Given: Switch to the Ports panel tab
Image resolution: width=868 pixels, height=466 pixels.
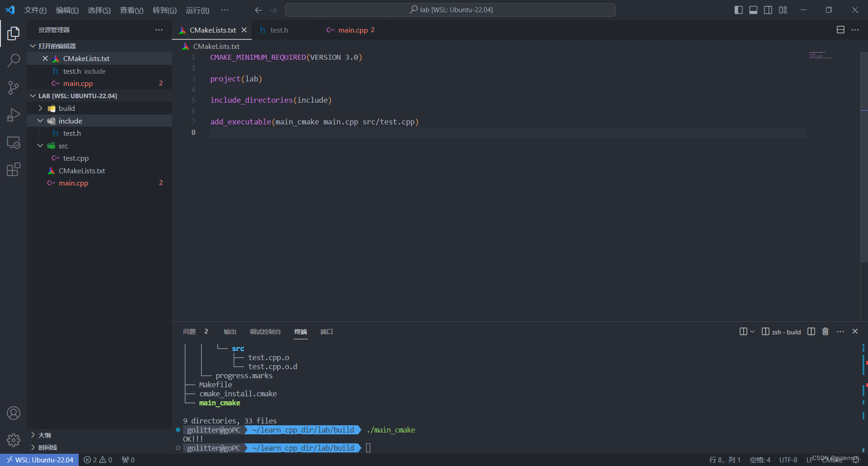Looking at the screenshot, I should click(x=326, y=332).
